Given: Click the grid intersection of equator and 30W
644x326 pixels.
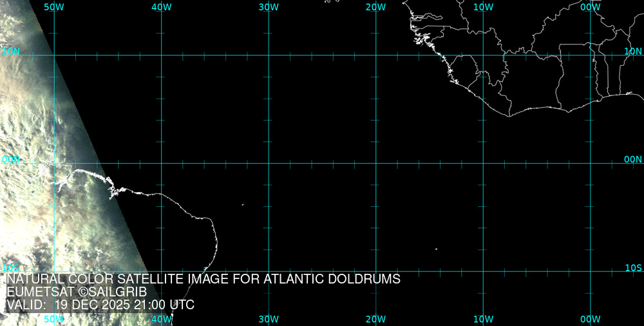Looking at the screenshot, I should (269, 163).
